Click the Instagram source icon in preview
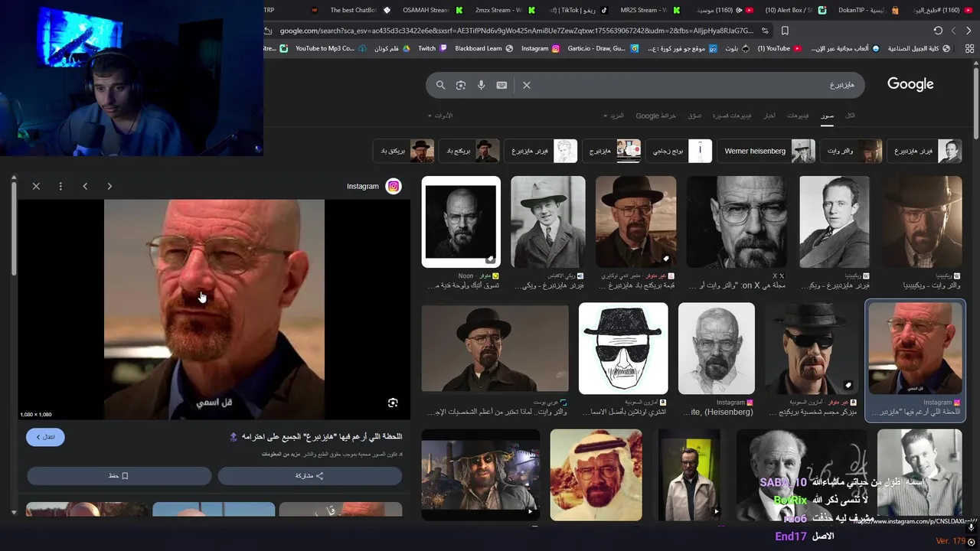Image resolution: width=980 pixels, height=551 pixels. (x=394, y=186)
